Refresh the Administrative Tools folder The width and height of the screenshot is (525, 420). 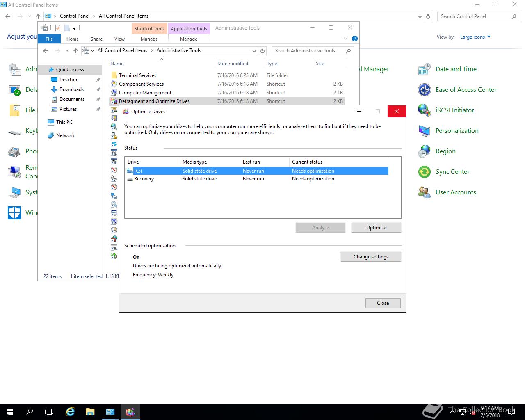(263, 51)
